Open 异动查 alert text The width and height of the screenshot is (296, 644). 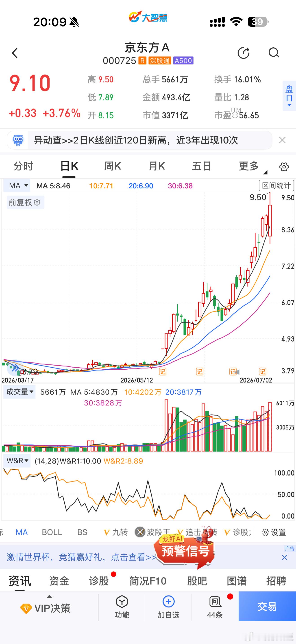coord(136,140)
